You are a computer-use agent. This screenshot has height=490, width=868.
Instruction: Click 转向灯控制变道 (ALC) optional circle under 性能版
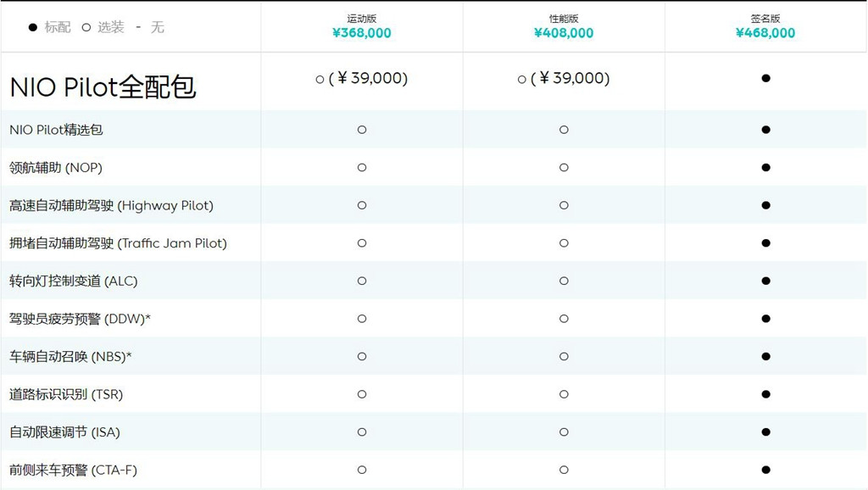click(x=564, y=281)
